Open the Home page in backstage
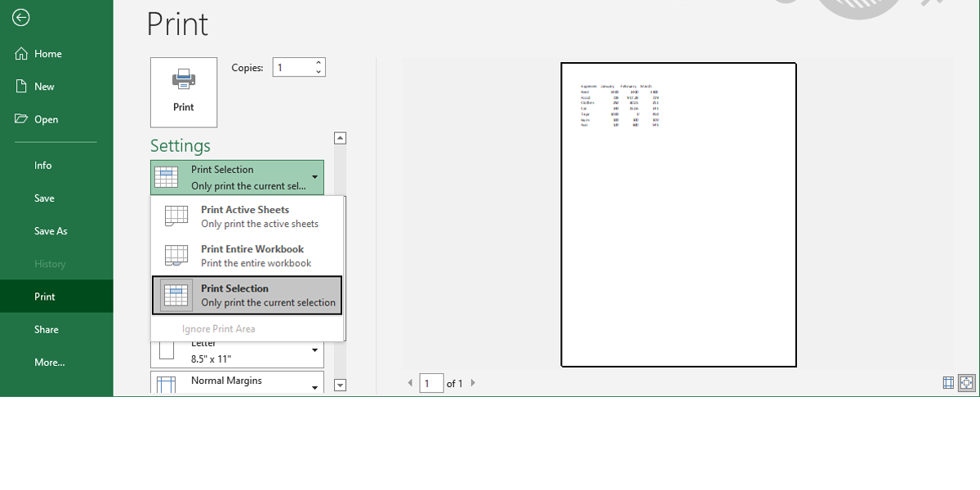 coord(56,53)
